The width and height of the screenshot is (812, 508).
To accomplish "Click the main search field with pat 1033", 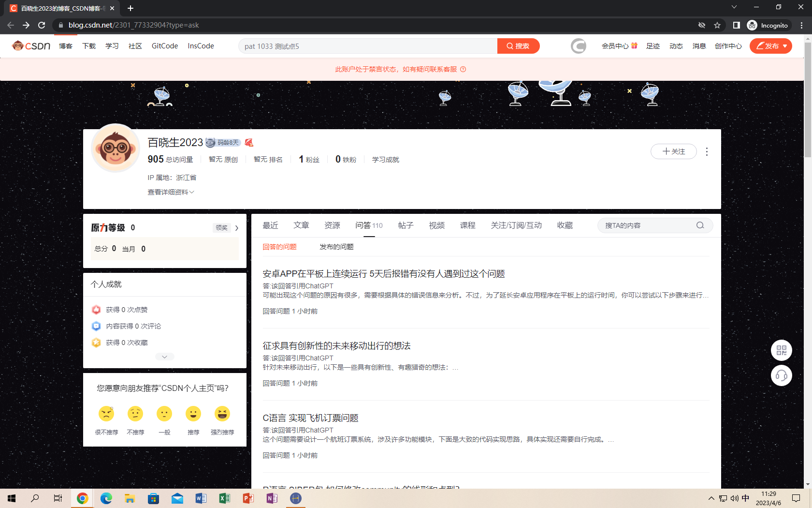I will 368,46.
